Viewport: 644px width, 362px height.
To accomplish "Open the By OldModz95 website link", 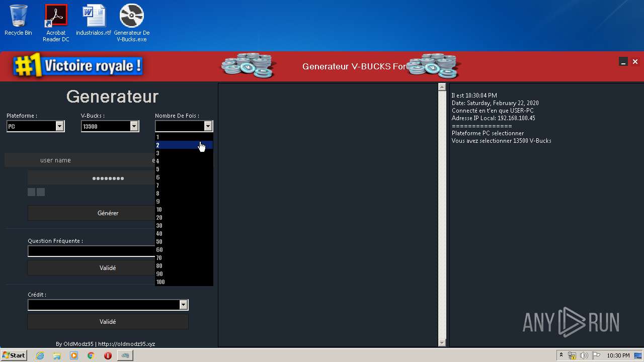I will click(105, 344).
